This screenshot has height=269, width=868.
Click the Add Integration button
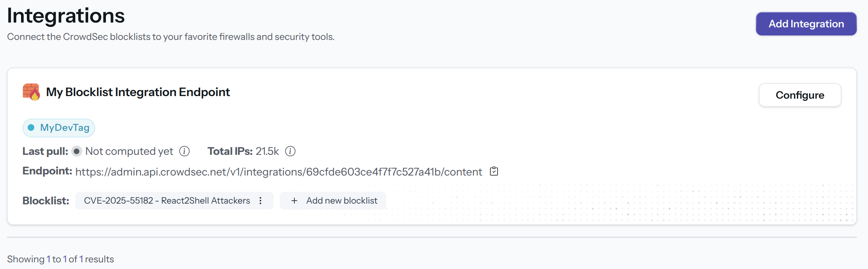[806, 24]
